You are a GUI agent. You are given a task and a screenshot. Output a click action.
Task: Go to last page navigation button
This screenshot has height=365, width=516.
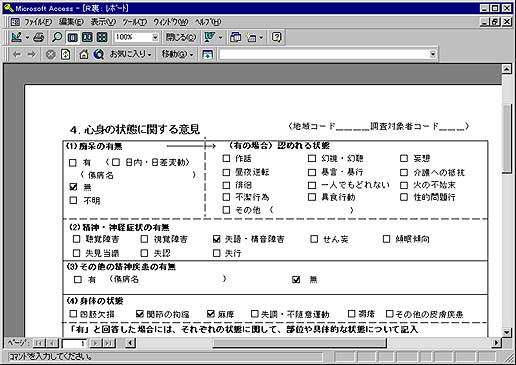109,343
